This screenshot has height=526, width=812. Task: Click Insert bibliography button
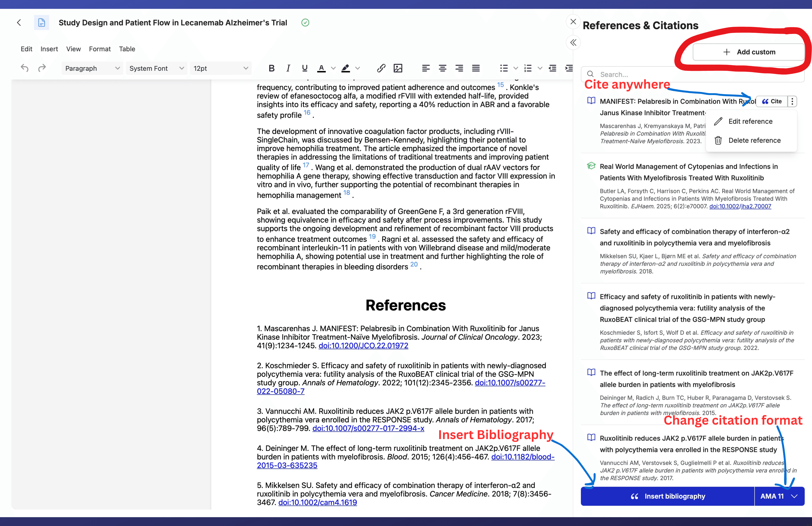(667, 496)
